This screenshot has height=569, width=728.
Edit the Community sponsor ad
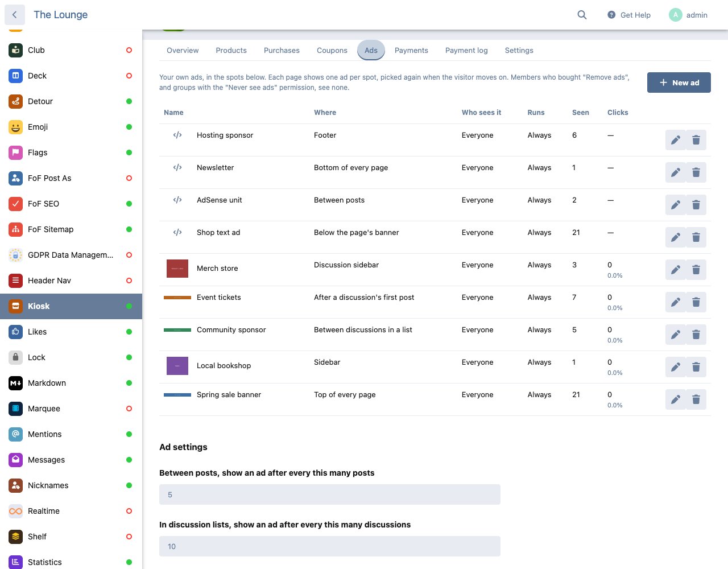tap(676, 335)
